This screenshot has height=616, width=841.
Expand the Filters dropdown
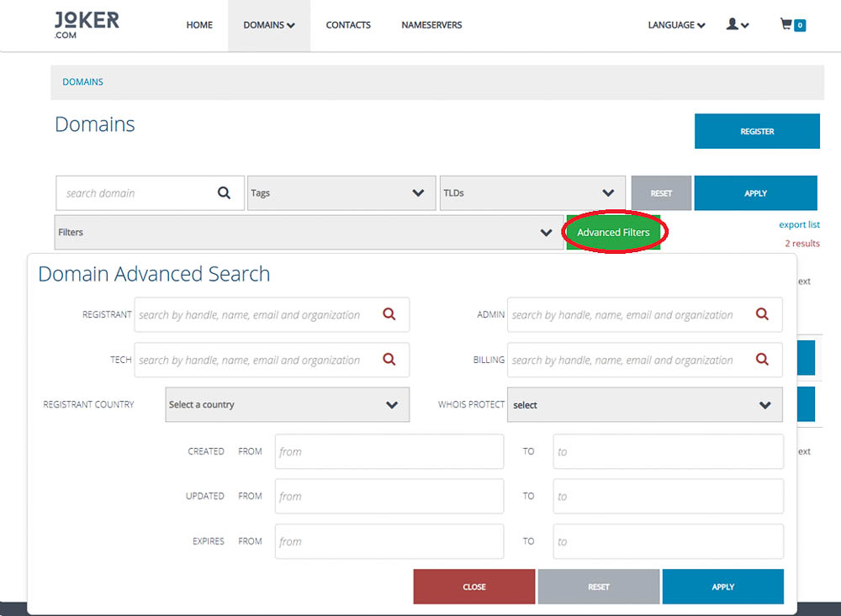[x=308, y=233]
